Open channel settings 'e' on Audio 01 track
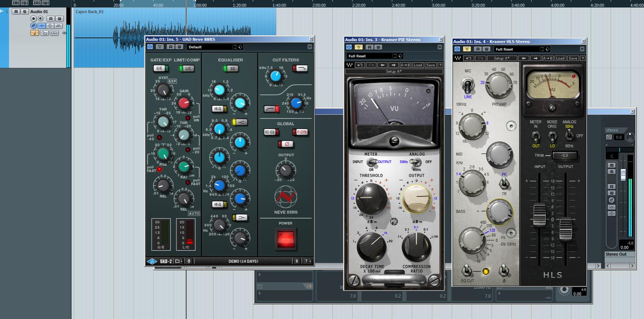The height and width of the screenshot is (319, 644). point(33,25)
